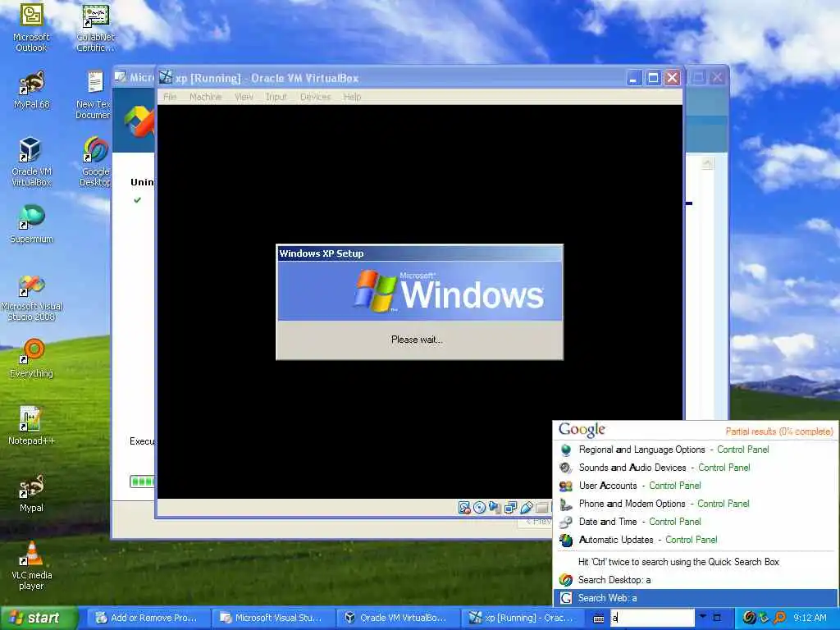Open VLC media player desktop icon
This screenshot has height=630, width=840.
(32, 566)
